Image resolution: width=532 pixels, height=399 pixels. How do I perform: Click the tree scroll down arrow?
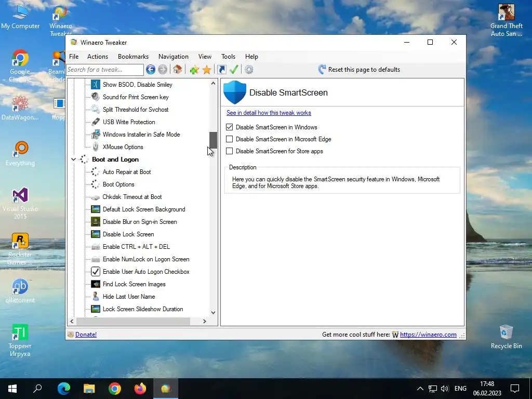[x=213, y=312]
